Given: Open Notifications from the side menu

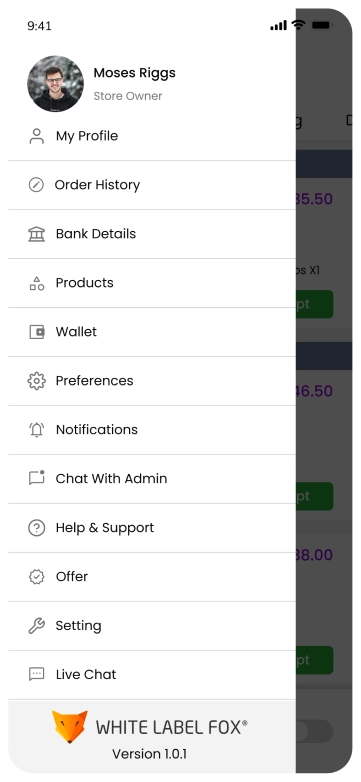Looking at the screenshot, I should pyautogui.click(x=152, y=430).
